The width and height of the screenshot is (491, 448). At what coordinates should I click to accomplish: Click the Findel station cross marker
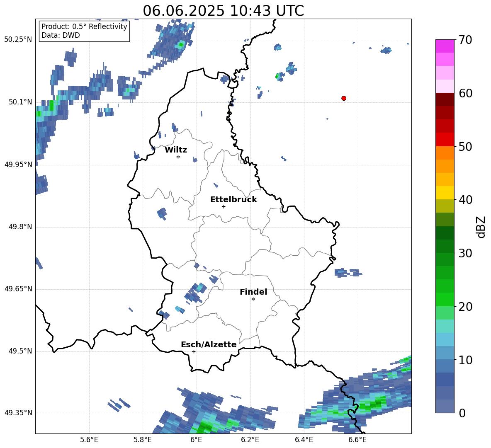[x=253, y=299]
